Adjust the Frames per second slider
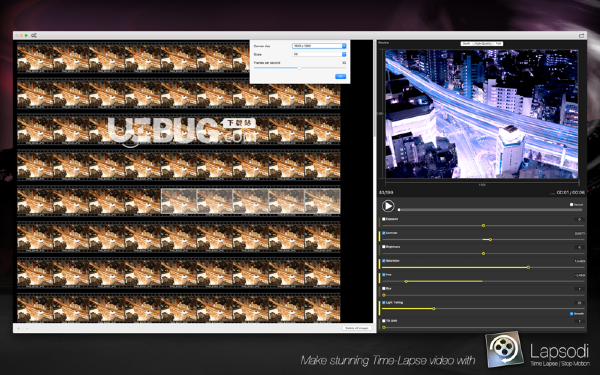This screenshot has width=600, height=375. pos(299,68)
